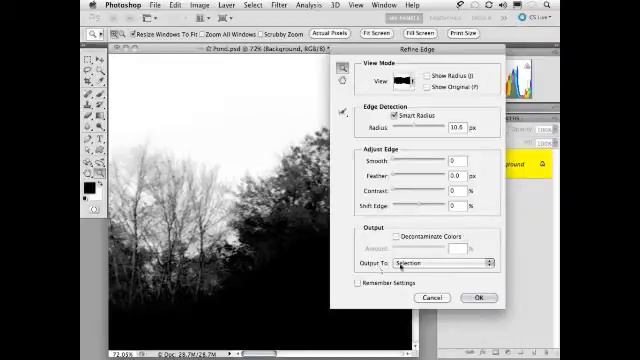
Task: Choose Hand tool inside Refine Edge dialog
Action: click(x=342, y=80)
